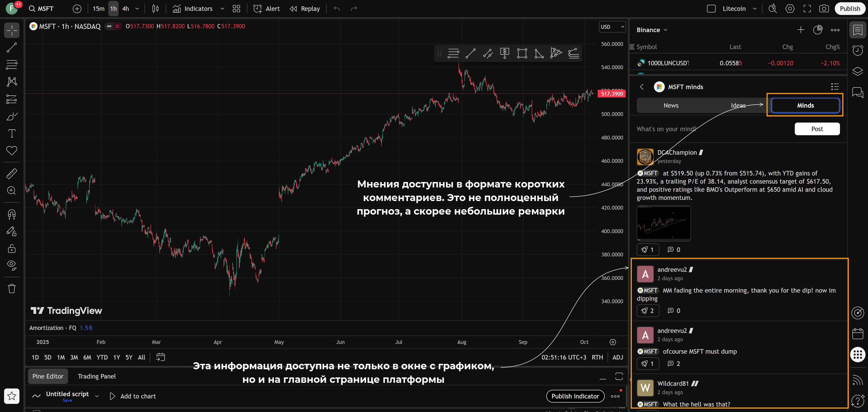Viewport: 868px width, 412px height.
Task: Expand the time interval dropdown arrow
Action: [x=137, y=9]
